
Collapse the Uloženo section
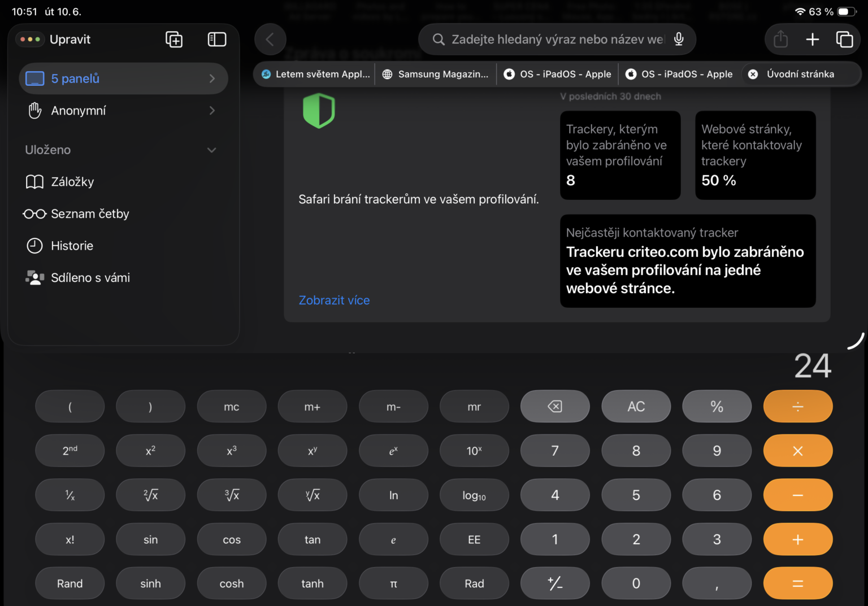(211, 150)
